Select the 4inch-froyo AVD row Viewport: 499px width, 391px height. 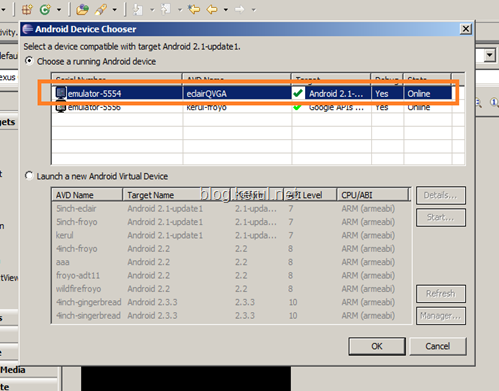pyautogui.click(x=231, y=249)
